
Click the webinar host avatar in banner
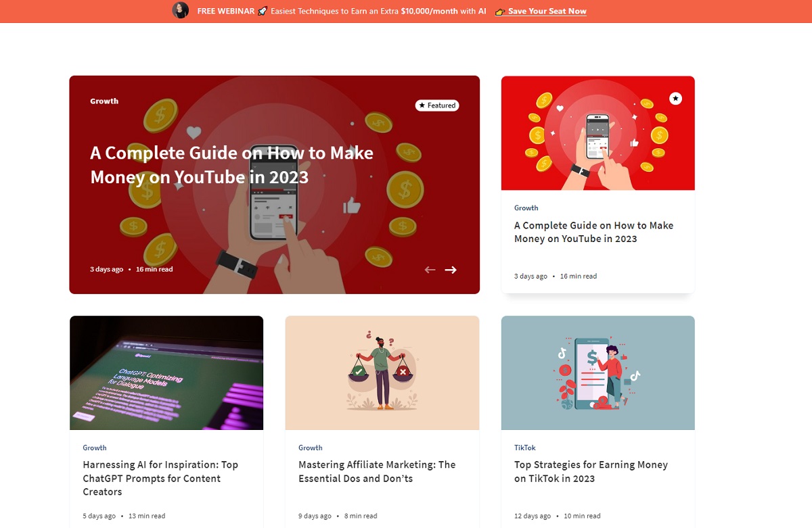(x=181, y=11)
